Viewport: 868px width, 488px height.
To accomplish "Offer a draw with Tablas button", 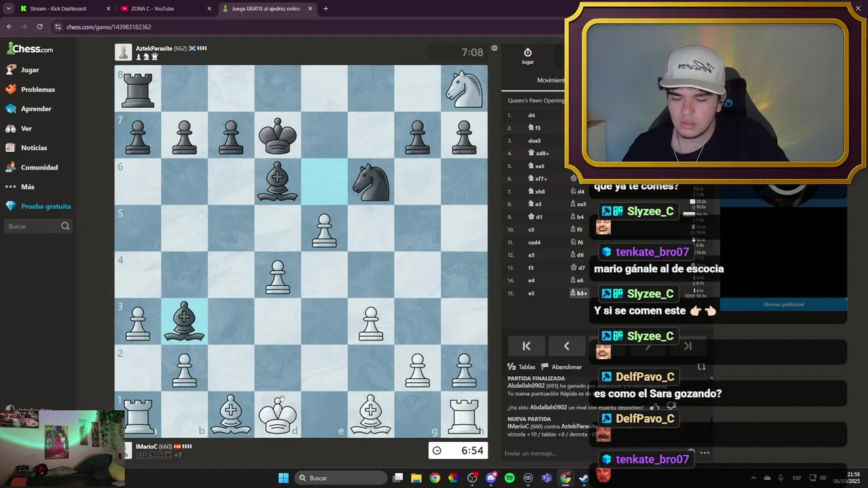I will pos(521,367).
